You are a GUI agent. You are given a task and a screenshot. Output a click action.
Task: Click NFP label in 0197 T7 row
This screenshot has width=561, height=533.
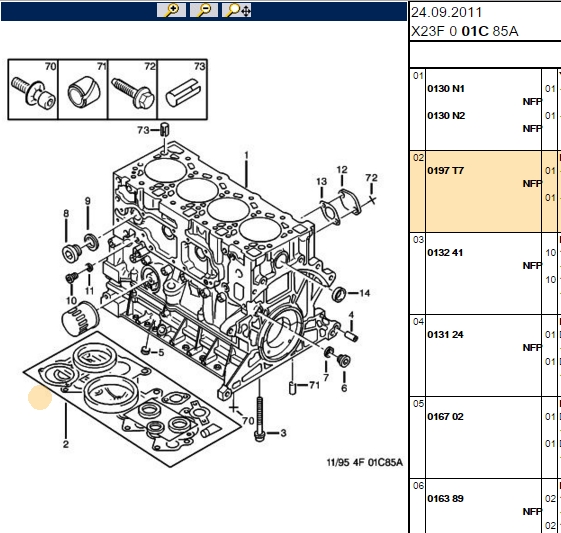(532, 184)
